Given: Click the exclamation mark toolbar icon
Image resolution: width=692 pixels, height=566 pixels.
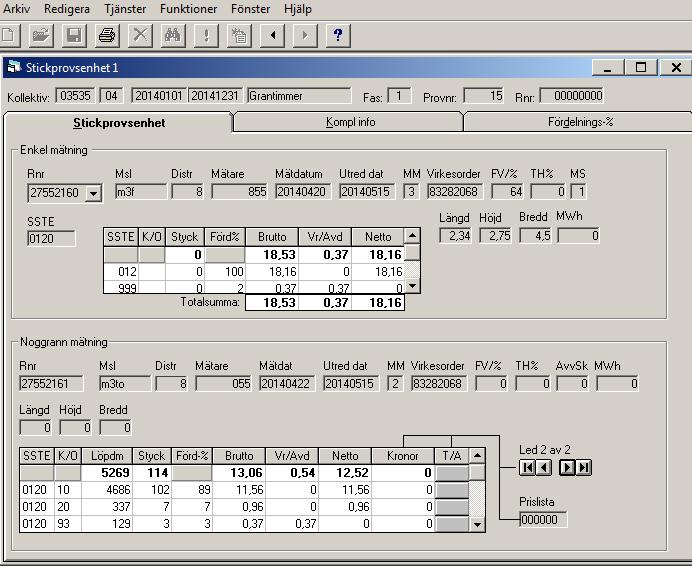Looking at the screenshot, I should (x=206, y=35).
